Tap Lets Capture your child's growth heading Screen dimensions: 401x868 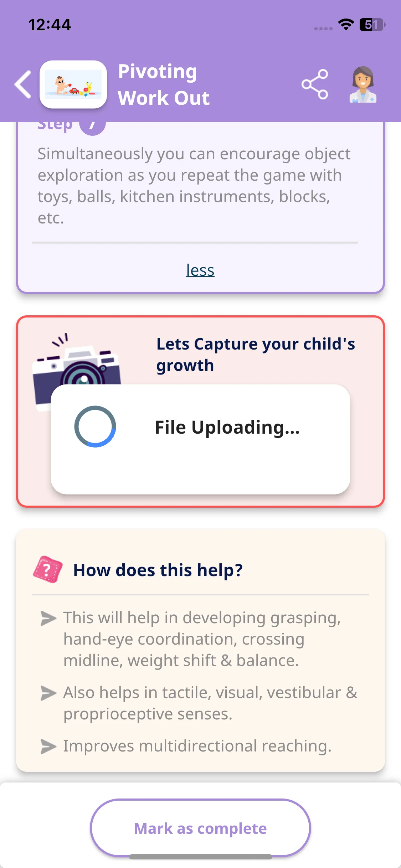256,355
